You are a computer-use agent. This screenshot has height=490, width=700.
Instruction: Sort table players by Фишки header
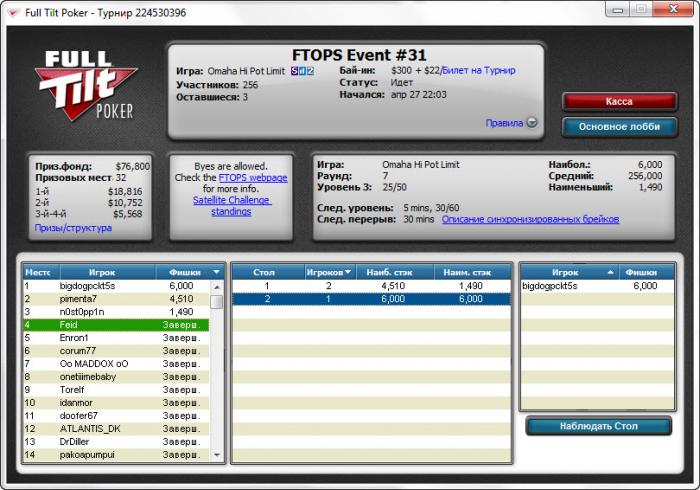point(647,272)
